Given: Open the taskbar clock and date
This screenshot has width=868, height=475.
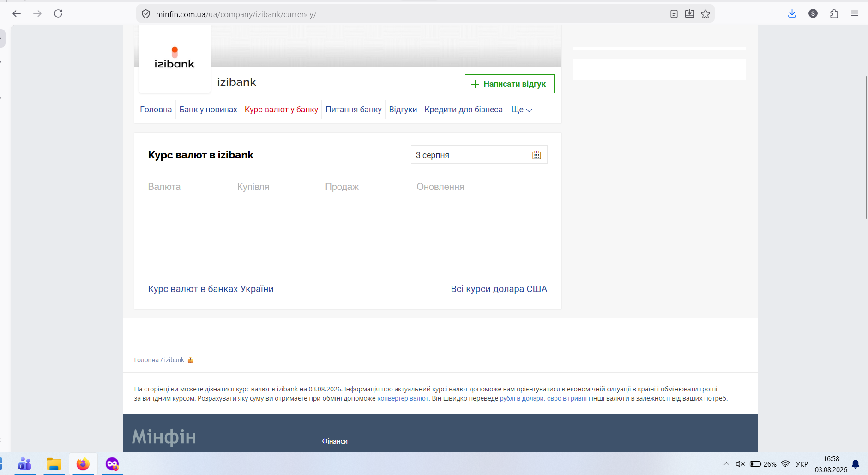Looking at the screenshot, I should pyautogui.click(x=831, y=464).
